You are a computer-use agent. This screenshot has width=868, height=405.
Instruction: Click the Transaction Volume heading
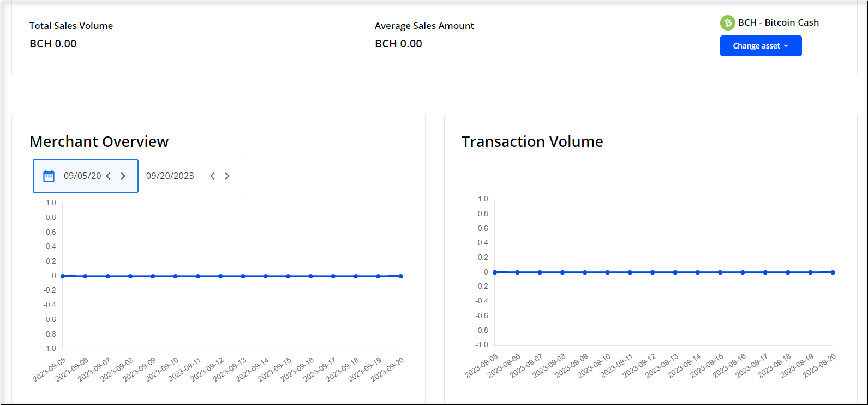tap(532, 141)
